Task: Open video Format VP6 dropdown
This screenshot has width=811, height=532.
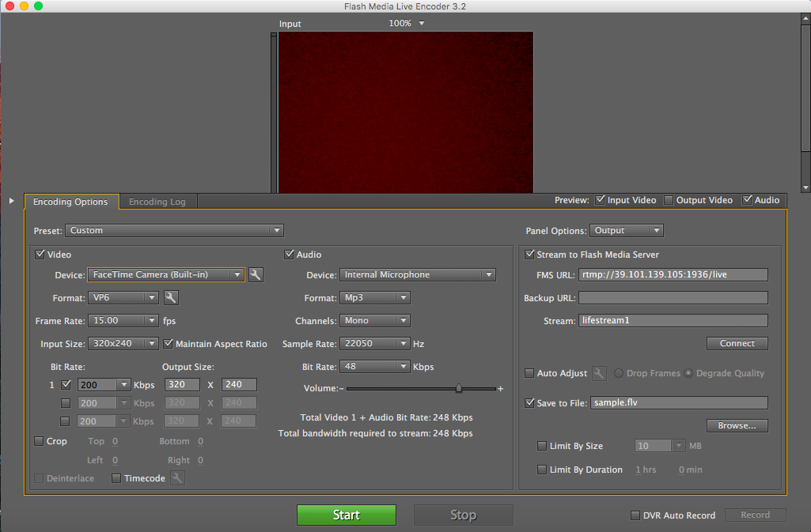Action: pos(123,297)
